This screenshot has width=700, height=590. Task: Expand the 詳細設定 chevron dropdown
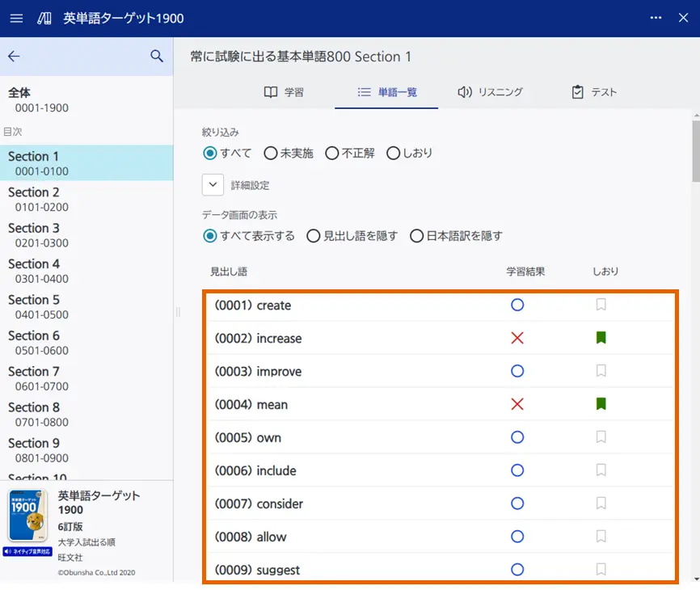(x=213, y=185)
